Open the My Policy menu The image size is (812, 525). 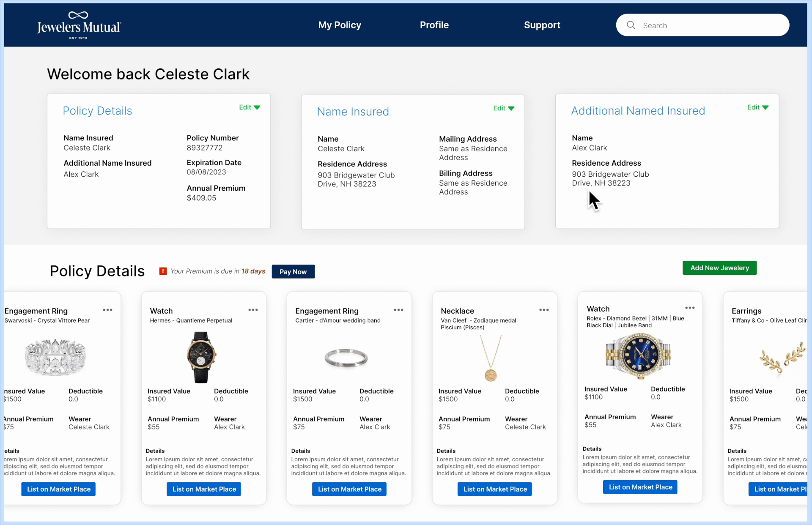coord(340,25)
